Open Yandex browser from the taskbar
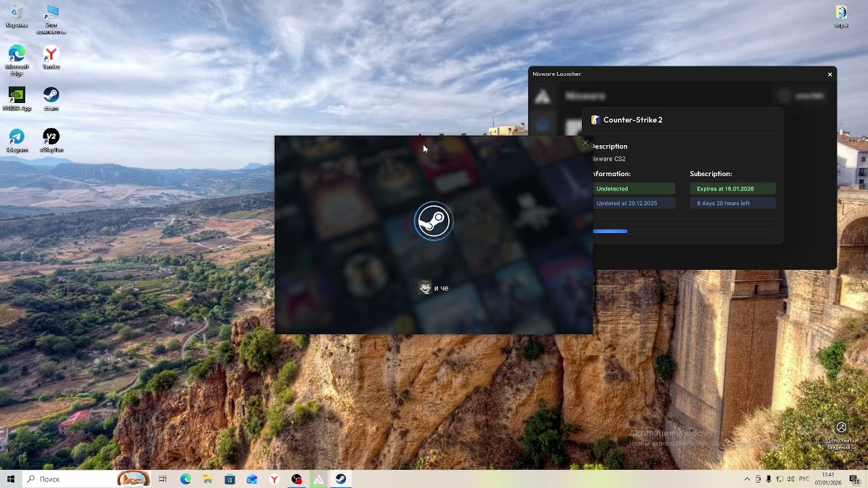This screenshot has width=868, height=488. click(x=274, y=479)
